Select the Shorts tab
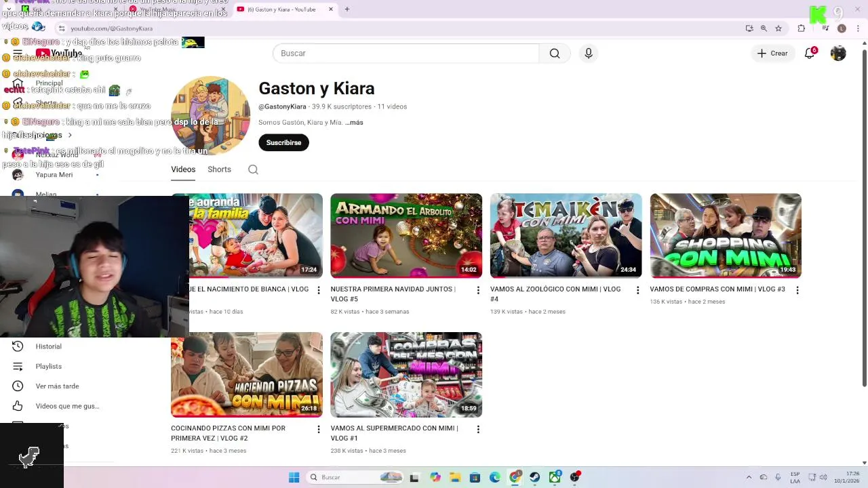The image size is (868, 488). click(219, 169)
